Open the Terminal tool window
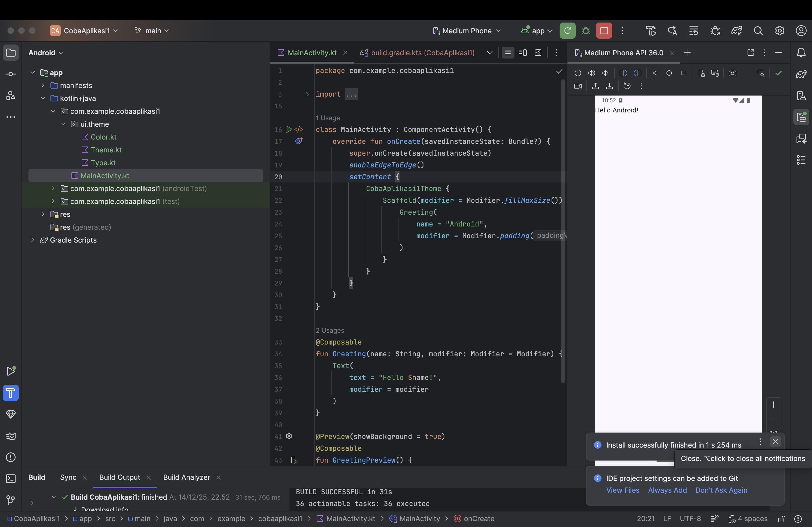Image resolution: width=812 pixels, height=527 pixels. [x=10, y=479]
